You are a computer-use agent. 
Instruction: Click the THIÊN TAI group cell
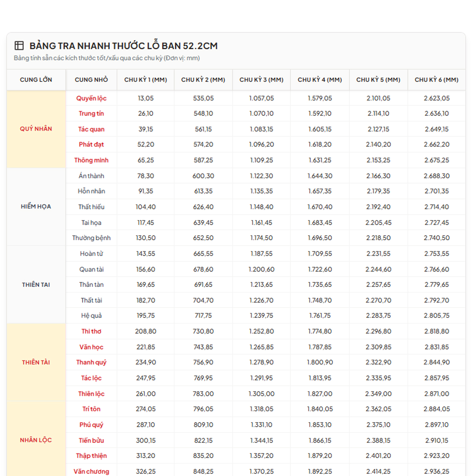coord(36,285)
